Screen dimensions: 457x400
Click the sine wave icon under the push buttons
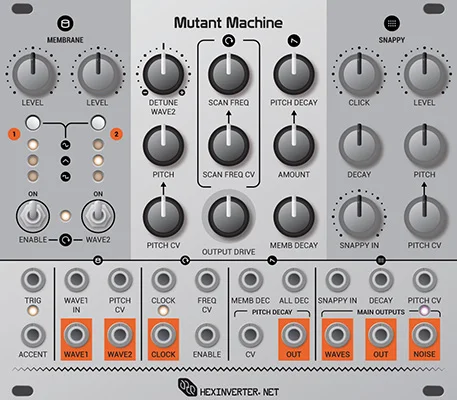coord(66,145)
